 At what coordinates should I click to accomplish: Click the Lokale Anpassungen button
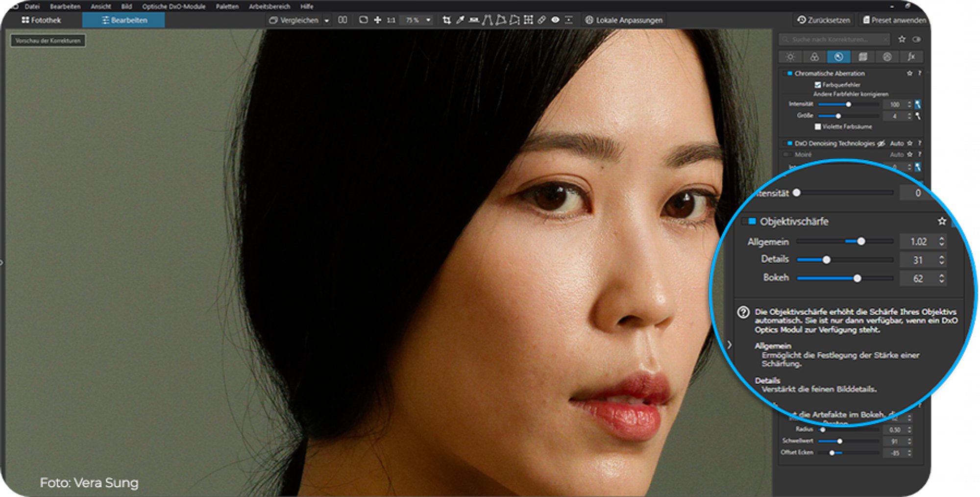point(624,20)
